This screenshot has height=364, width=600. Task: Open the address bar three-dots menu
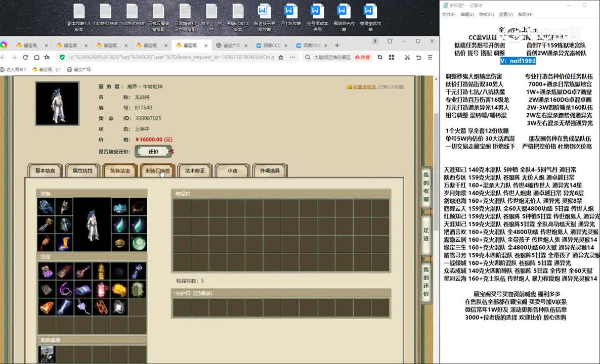292,57
